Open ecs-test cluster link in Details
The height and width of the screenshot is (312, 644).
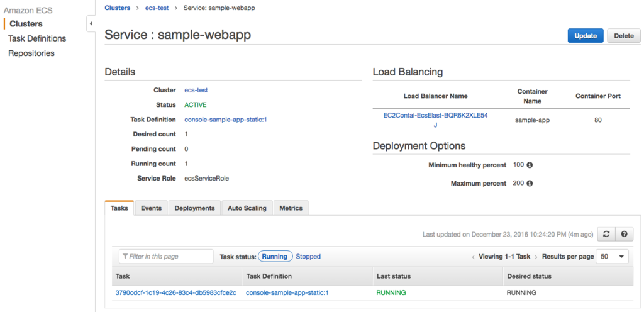point(196,91)
